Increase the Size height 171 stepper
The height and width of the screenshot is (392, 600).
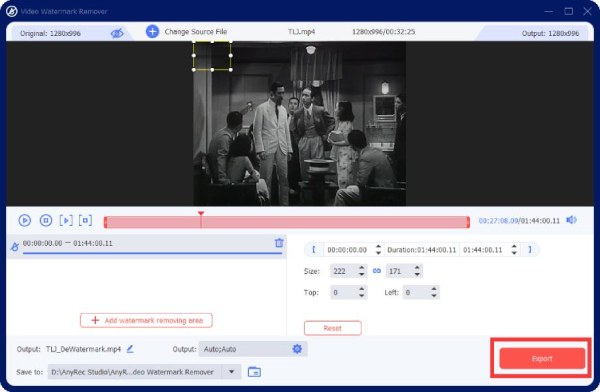coord(417,268)
